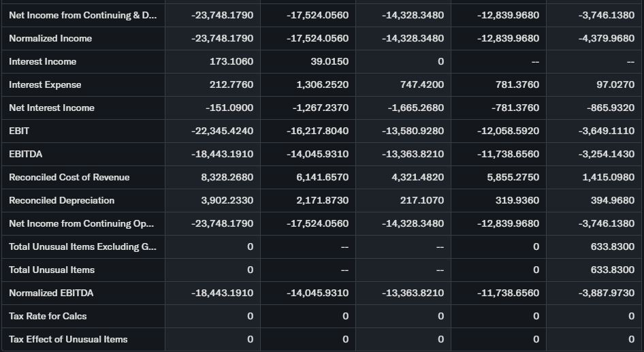The height and width of the screenshot is (352, 644).
Task: Select the -22,345.4240 EBIT value
Action: click(223, 131)
